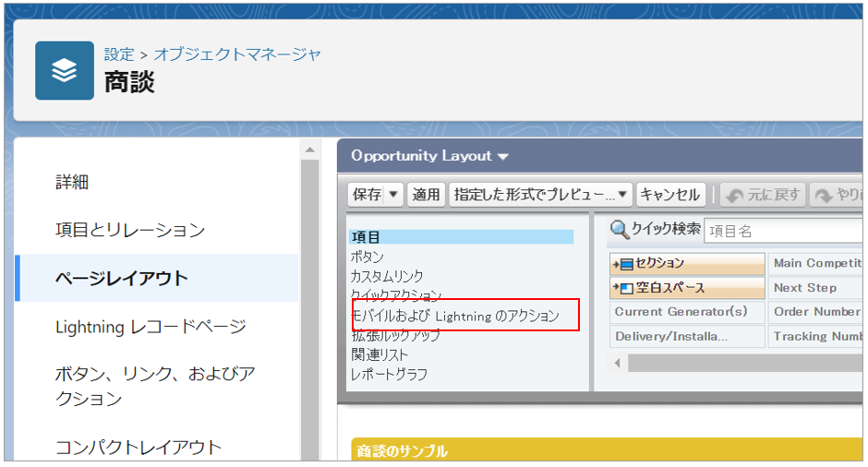Click the undo arrow icon
The width and height of the screenshot is (868, 467).
click(x=733, y=195)
